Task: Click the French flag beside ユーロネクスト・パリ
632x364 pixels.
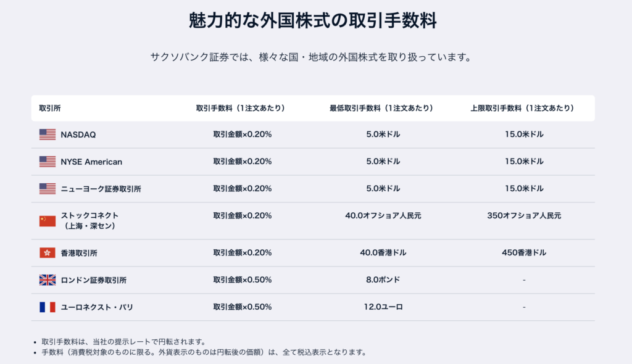Action: click(48, 307)
